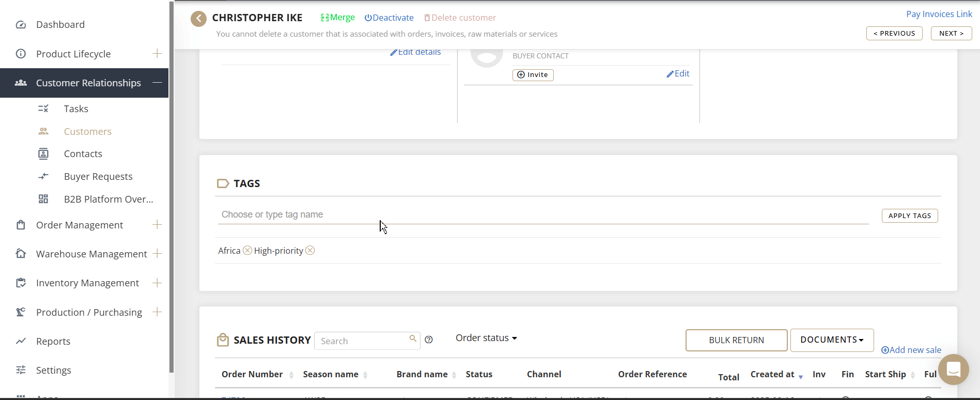Viewport: 980px width, 400px height.
Task: Open the chat support widget
Action: tap(953, 369)
